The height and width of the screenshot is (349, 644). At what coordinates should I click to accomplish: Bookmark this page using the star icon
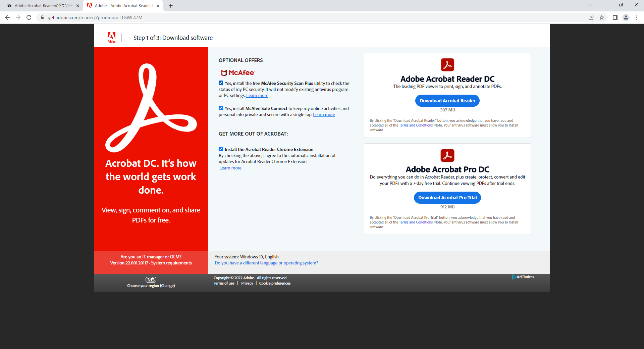click(x=602, y=17)
